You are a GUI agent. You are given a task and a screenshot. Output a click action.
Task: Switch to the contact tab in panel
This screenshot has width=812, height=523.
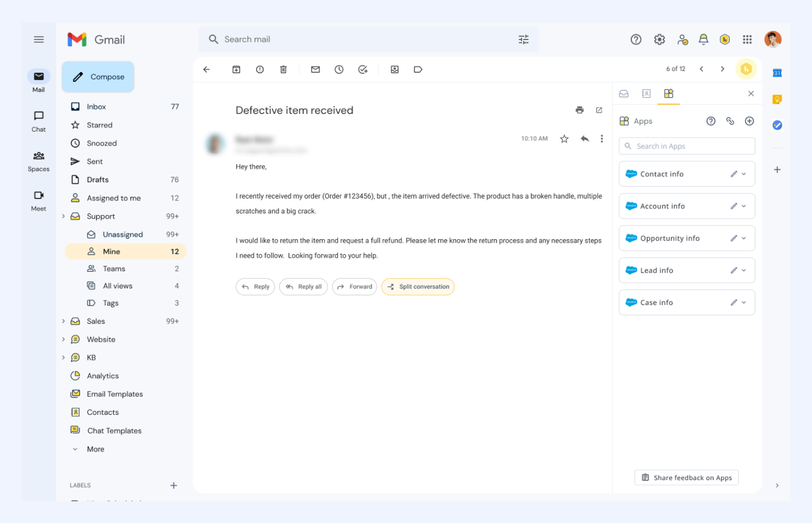pyautogui.click(x=646, y=93)
